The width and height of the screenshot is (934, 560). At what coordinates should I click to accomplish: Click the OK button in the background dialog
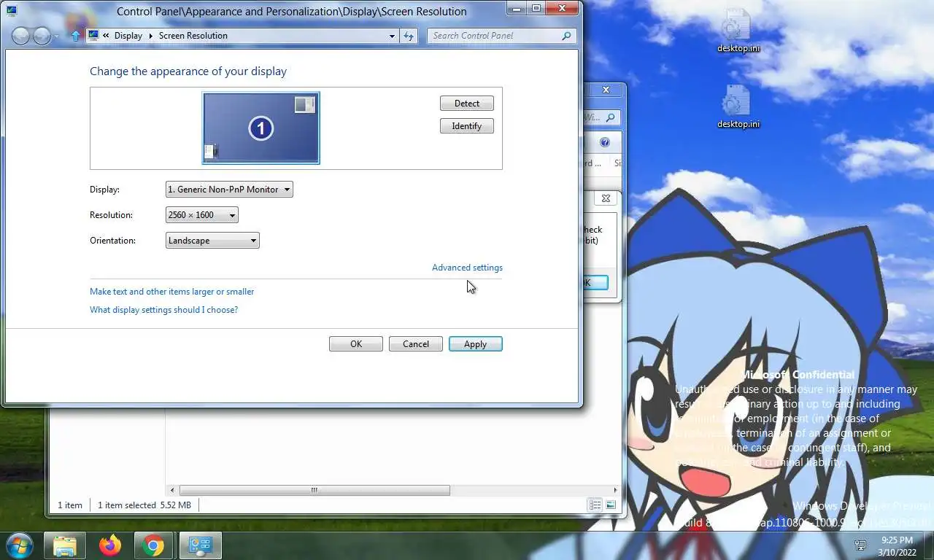click(596, 283)
